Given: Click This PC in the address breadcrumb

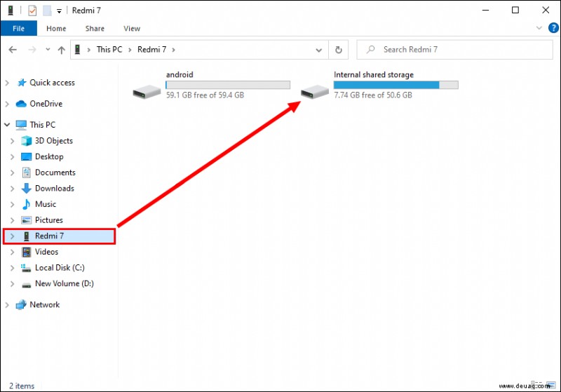Looking at the screenshot, I should tap(109, 49).
